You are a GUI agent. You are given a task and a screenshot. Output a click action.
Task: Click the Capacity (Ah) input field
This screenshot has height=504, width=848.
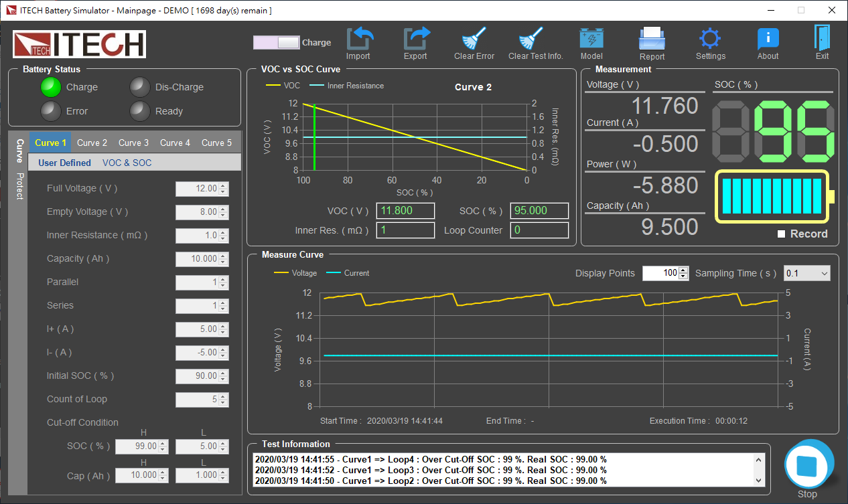click(x=197, y=259)
